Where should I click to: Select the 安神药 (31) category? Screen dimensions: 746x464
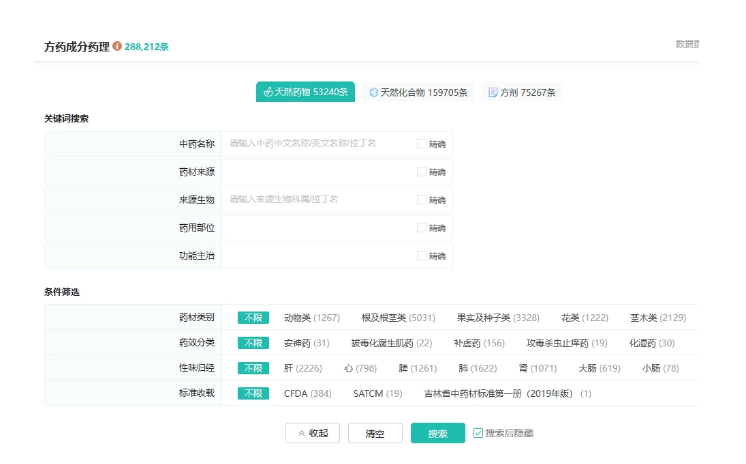(306, 343)
